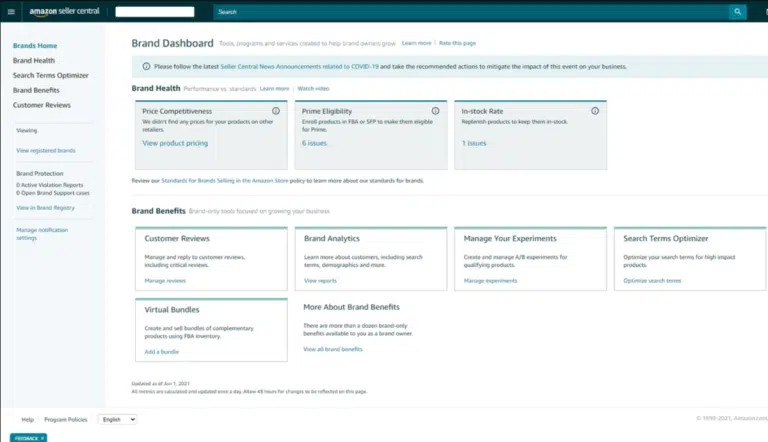Click the Amazon Seller Central logo
This screenshot has width=768, height=442.
pos(64,11)
